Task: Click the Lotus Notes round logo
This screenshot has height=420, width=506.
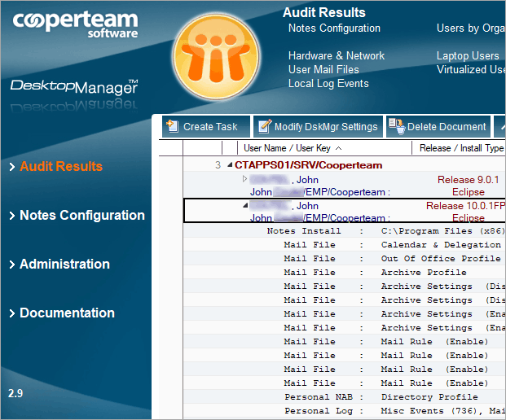Action: [x=216, y=56]
